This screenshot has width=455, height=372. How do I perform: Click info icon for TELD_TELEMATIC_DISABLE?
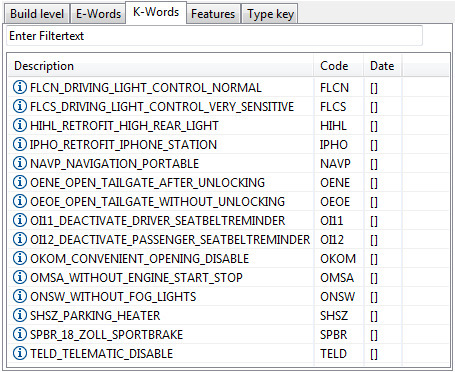20,353
